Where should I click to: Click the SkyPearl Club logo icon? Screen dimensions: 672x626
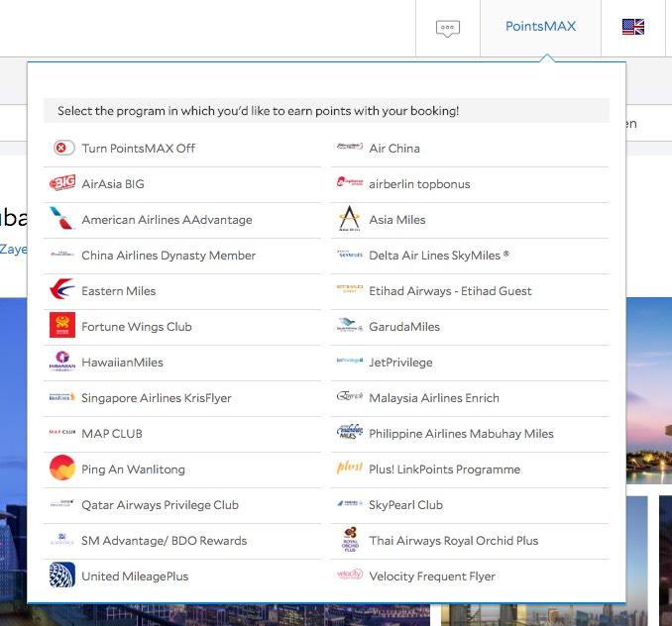tap(350, 503)
